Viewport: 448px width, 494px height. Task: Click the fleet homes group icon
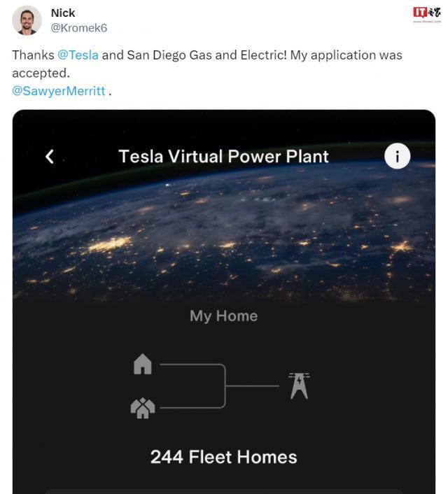coord(143,407)
